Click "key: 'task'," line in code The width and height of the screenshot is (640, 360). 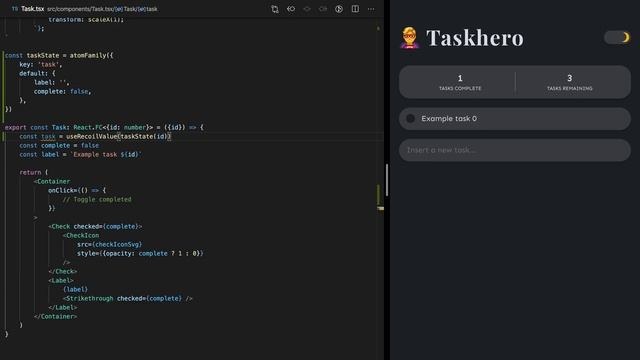(x=41, y=64)
